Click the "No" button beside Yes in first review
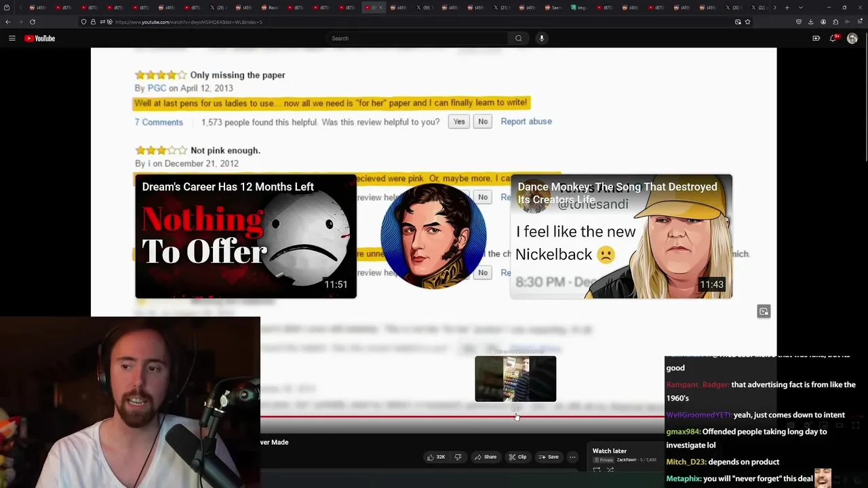 click(x=483, y=122)
